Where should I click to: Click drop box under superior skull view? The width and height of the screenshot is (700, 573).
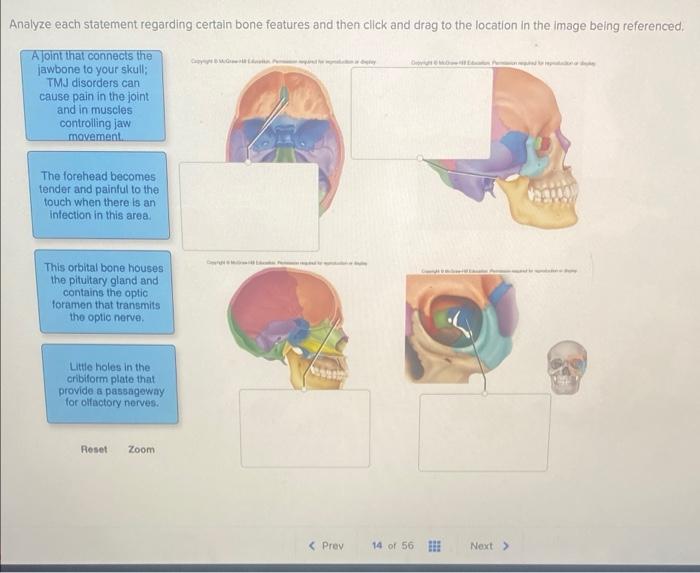pos(250,206)
